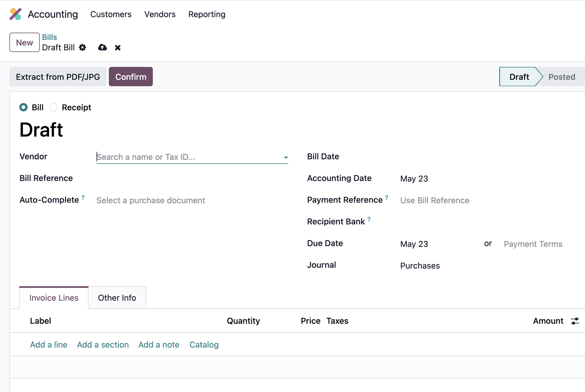Image resolution: width=585 pixels, height=392 pixels.
Task: Switch to the Other Info tab
Action: 117,298
